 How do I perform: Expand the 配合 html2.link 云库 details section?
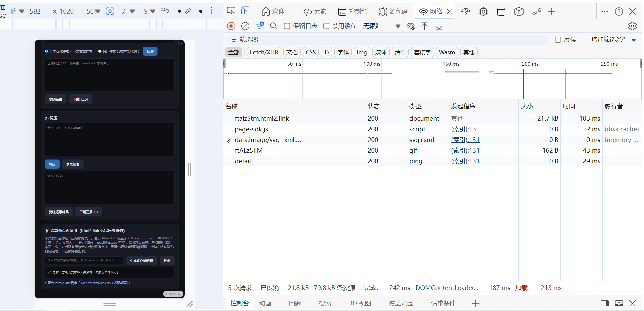[88, 283]
